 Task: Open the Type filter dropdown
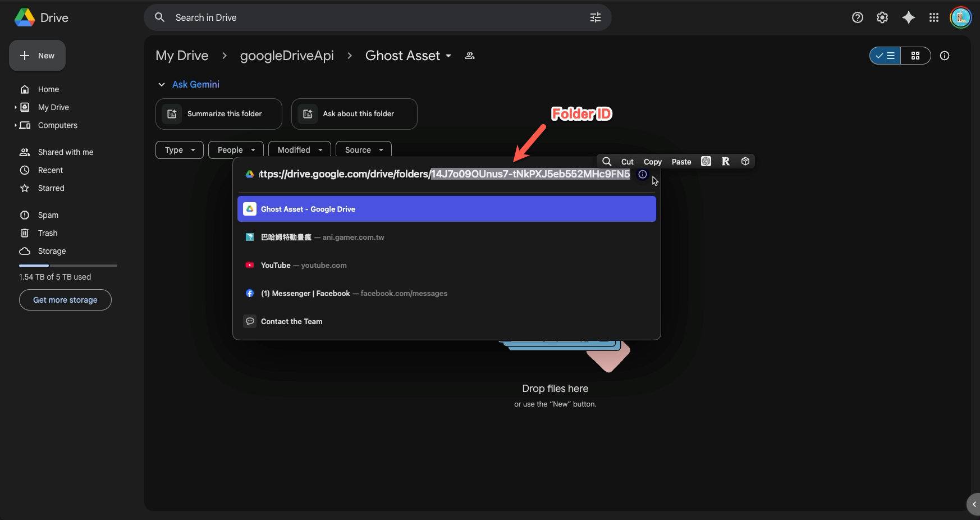[x=180, y=150]
